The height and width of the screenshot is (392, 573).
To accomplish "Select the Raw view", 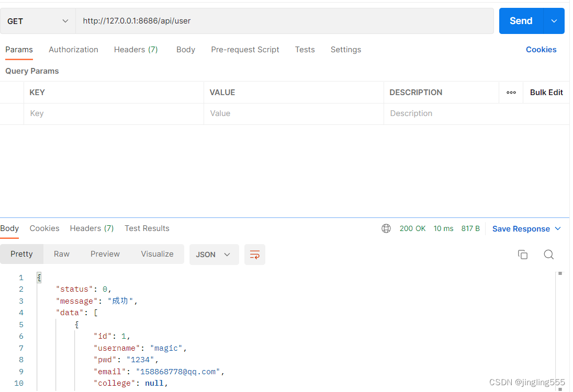I will pyautogui.click(x=61, y=254).
